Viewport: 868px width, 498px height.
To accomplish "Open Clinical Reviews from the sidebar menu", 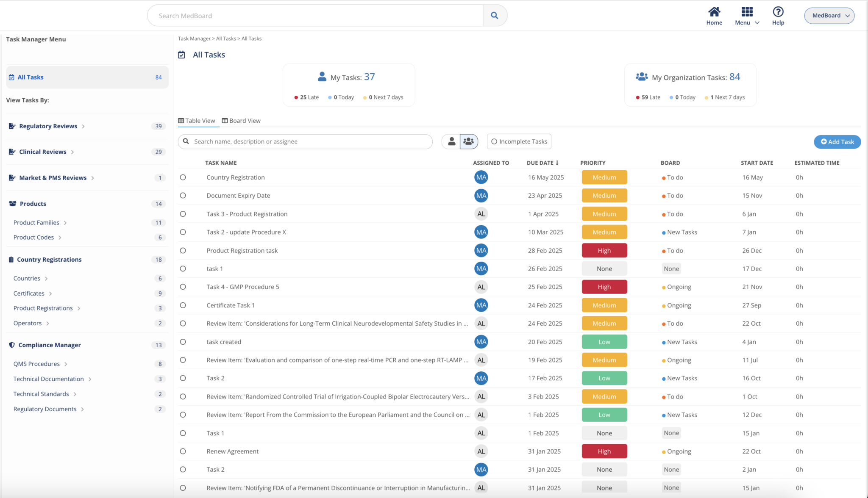I will pos(42,151).
